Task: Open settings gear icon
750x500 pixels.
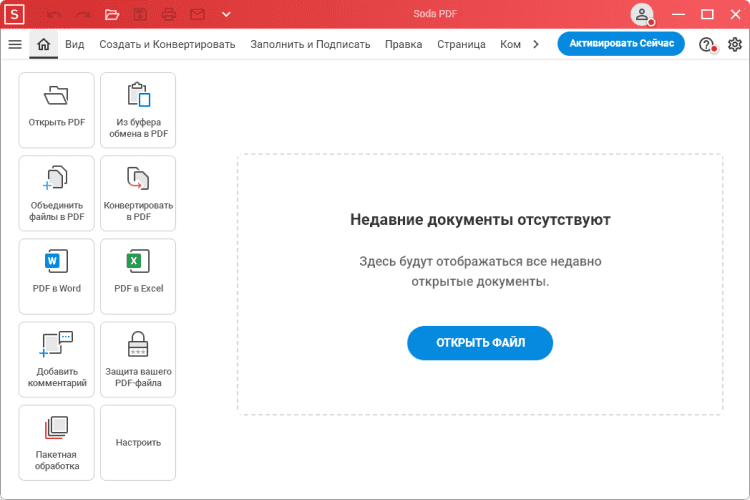Action: coord(735,44)
